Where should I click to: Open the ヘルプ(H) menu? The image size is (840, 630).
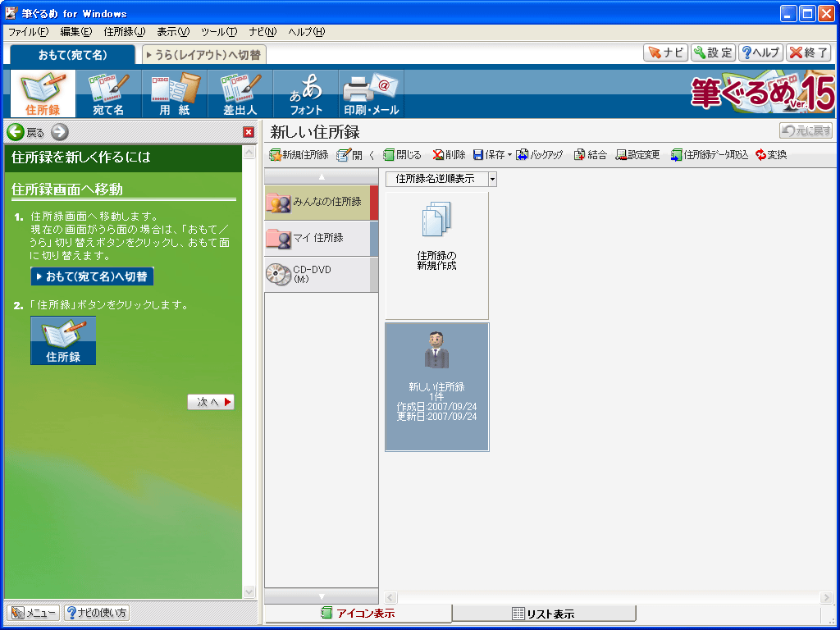[307, 32]
